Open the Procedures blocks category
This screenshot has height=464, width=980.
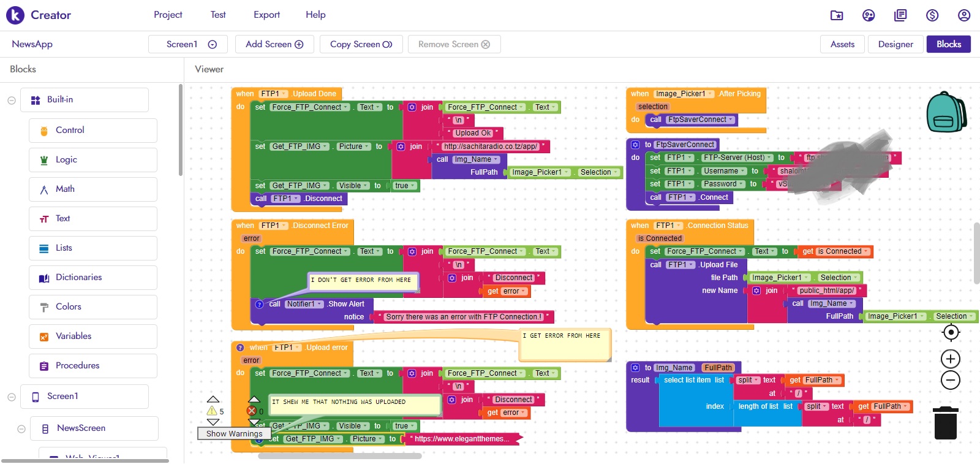point(93,366)
